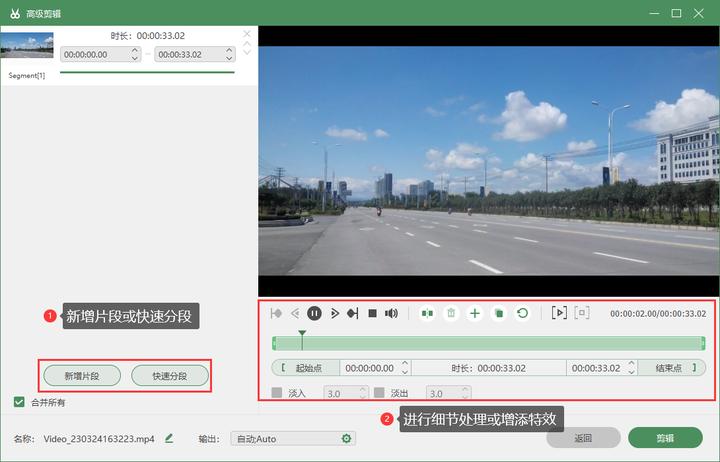Mute the volume speaker icon

[x=391, y=314]
